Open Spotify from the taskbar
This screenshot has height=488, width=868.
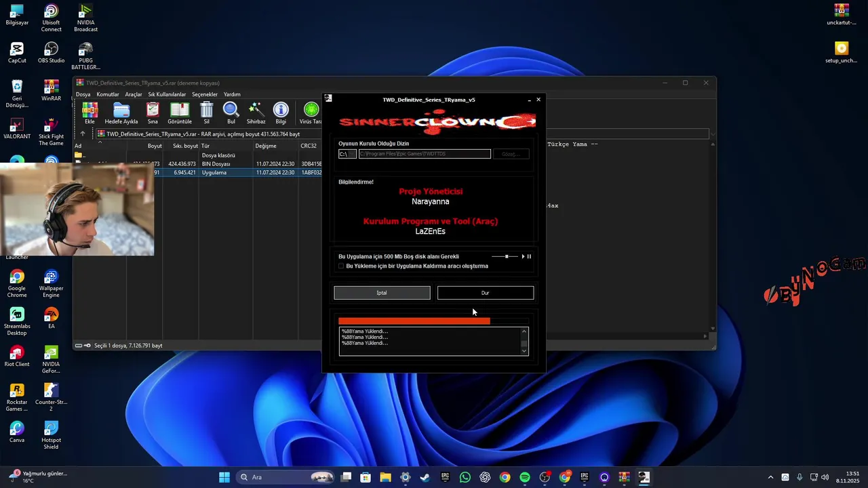[x=525, y=477]
